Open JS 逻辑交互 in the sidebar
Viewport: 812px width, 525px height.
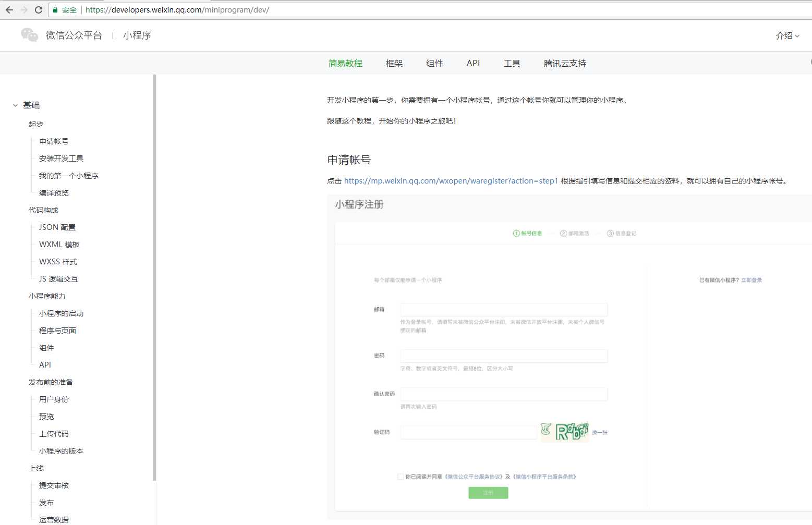[58, 279]
